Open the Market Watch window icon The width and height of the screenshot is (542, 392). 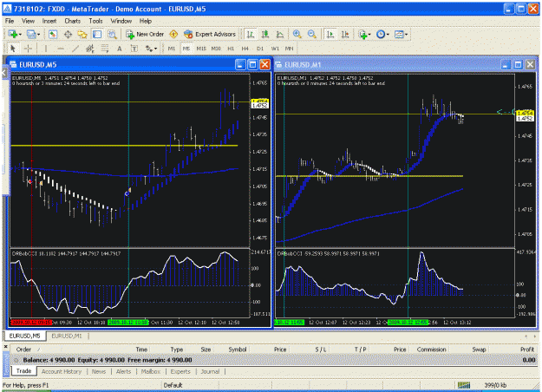[x=53, y=34]
